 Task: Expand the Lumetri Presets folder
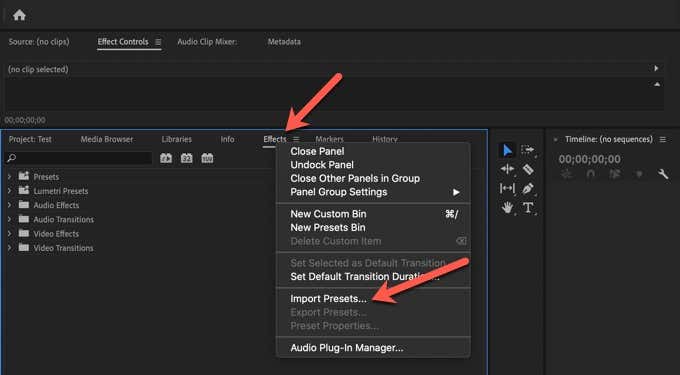10,191
